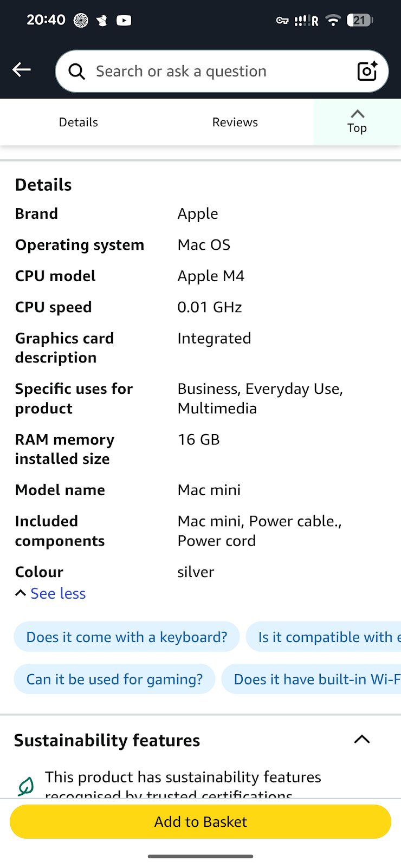Ask "Can it be used for gaming?"
The width and height of the screenshot is (401, 868).
(114, 679)
